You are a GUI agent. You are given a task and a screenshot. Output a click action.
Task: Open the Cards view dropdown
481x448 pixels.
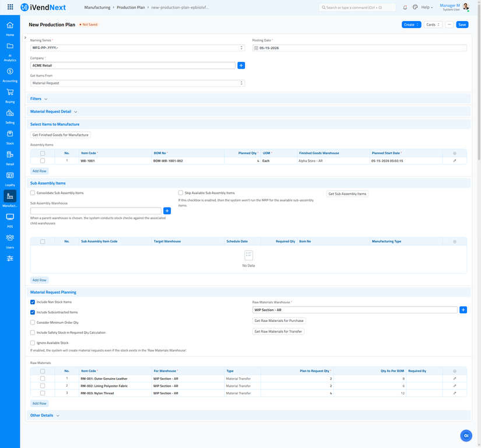coord(433,24)
